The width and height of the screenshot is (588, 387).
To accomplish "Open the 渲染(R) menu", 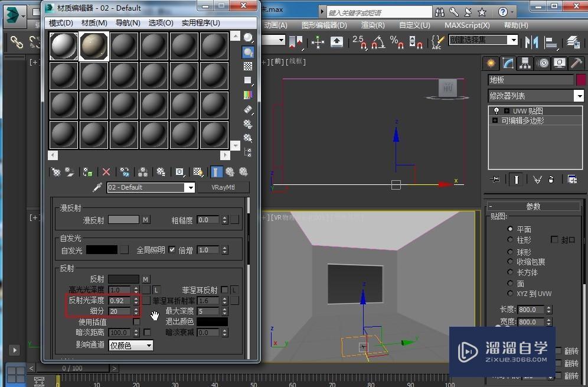I will (373, 25).
